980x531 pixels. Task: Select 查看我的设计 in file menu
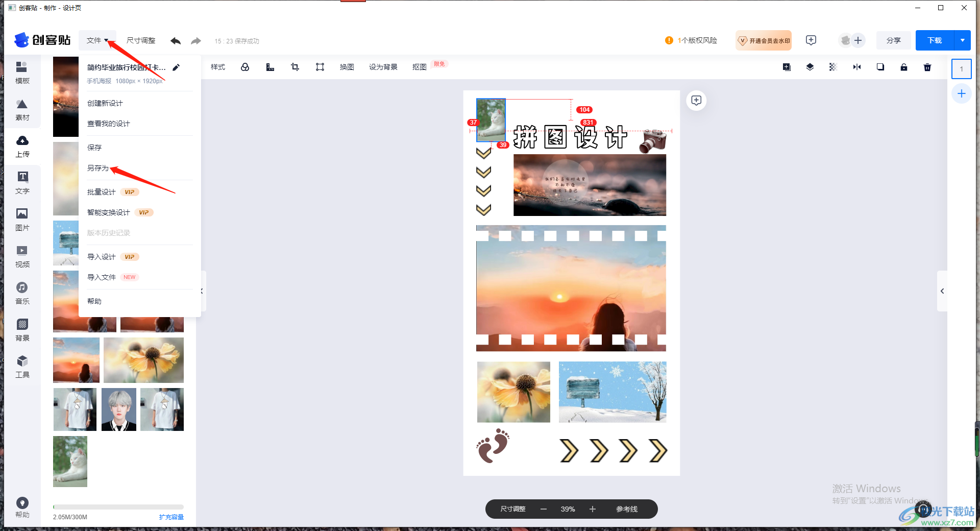tap(109, 124)
